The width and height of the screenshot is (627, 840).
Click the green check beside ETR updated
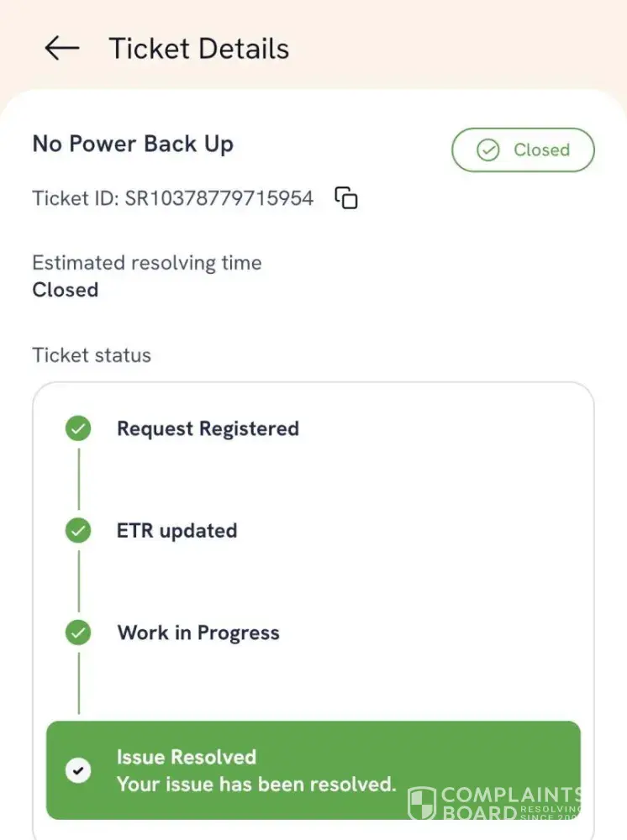(x=78, y=531)
